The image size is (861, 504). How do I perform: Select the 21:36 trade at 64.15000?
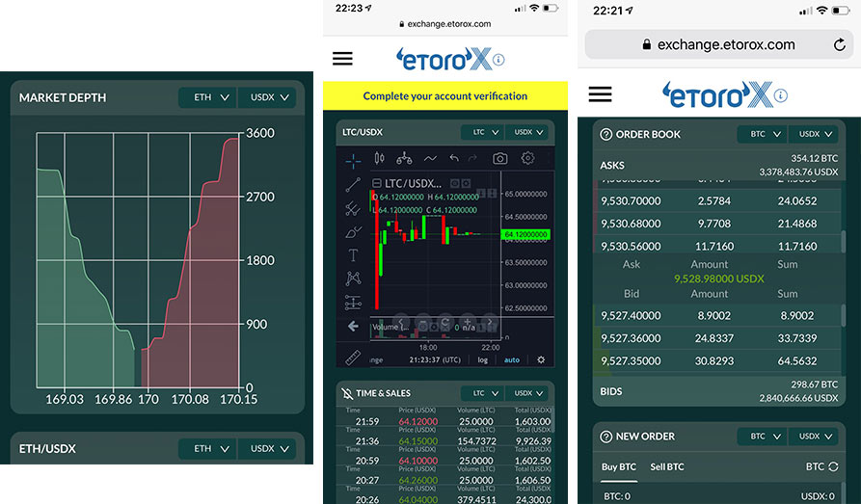(445, 440)
